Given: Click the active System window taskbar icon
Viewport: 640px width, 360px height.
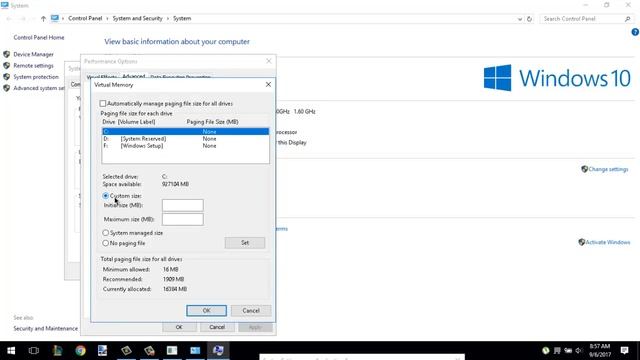Looking at the screenshot, I should point(218,350).
